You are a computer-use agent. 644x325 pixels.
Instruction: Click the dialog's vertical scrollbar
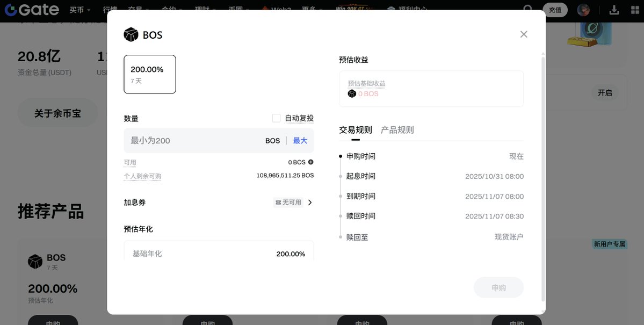coord(544,179)
